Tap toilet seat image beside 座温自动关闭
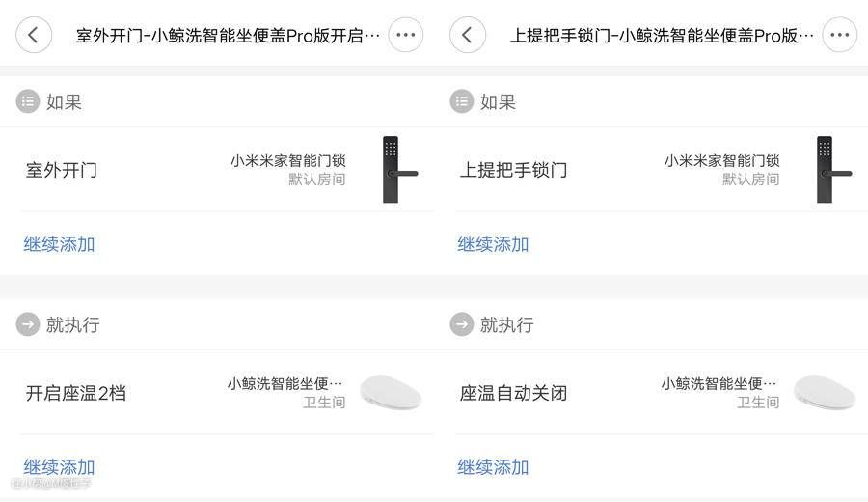 (825, 393)
